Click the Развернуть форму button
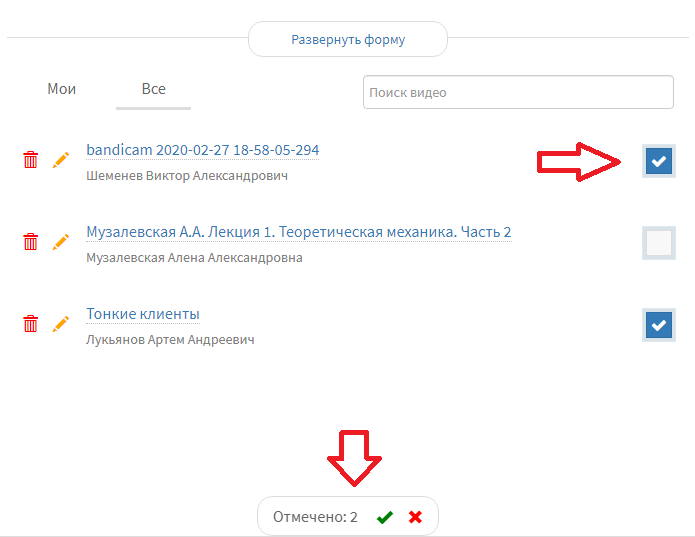The width and height of the screenshot is (695, 537). click(348, 39)
